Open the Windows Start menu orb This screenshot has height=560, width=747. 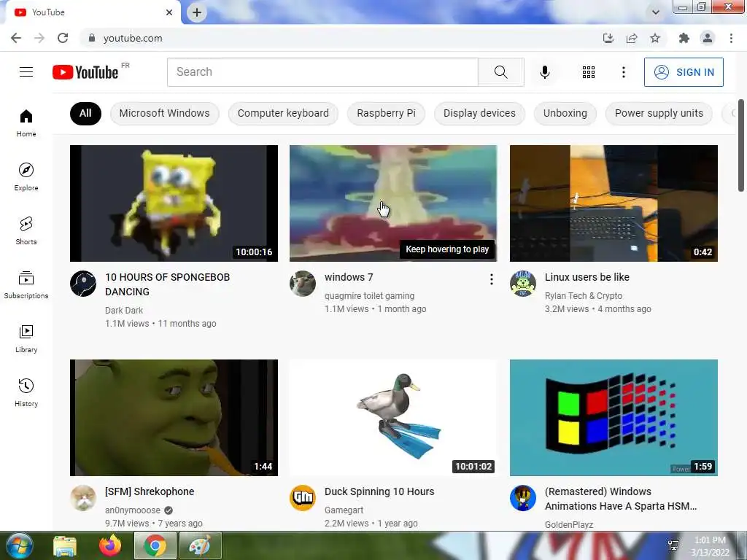(x=19, y=545)
